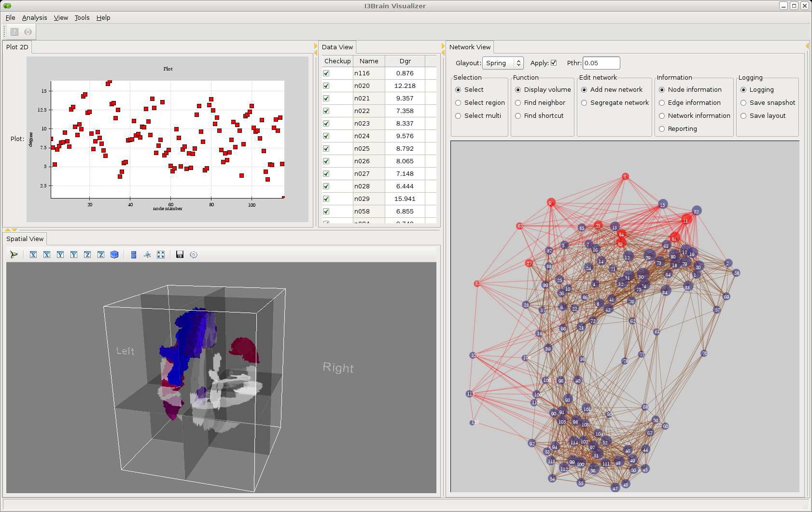812x512 pixels.
Task: Toggle the Apply checkbox
Action: 554,63
